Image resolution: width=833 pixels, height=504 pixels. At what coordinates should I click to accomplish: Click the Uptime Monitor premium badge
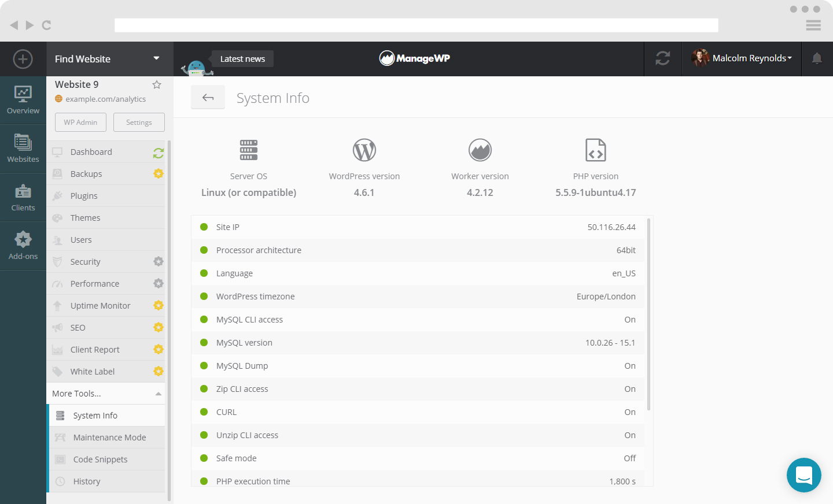[x=159, y=305]
